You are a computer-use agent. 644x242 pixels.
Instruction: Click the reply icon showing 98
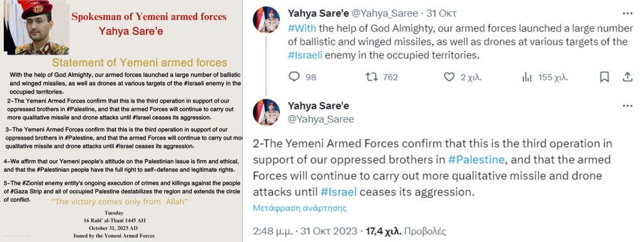[294, 77]
